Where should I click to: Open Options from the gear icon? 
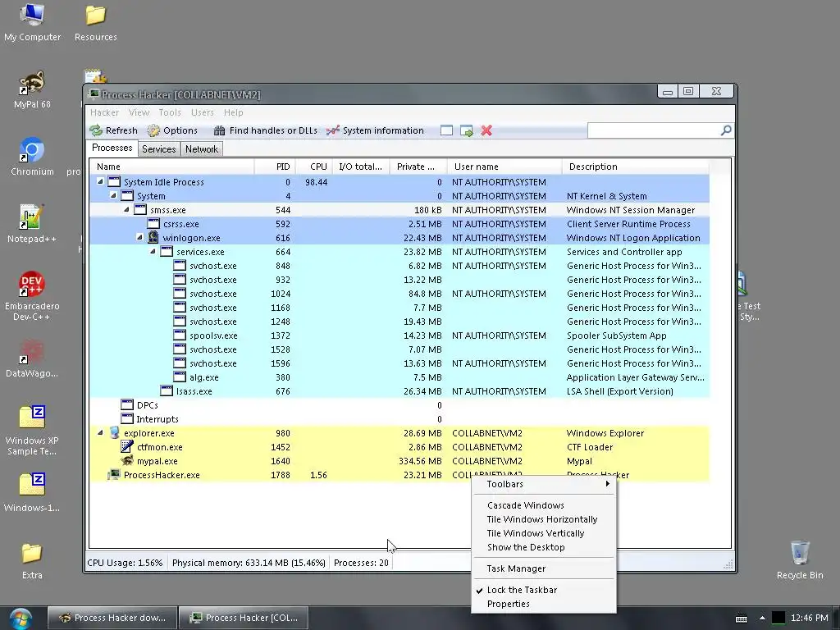coord(153,130)
